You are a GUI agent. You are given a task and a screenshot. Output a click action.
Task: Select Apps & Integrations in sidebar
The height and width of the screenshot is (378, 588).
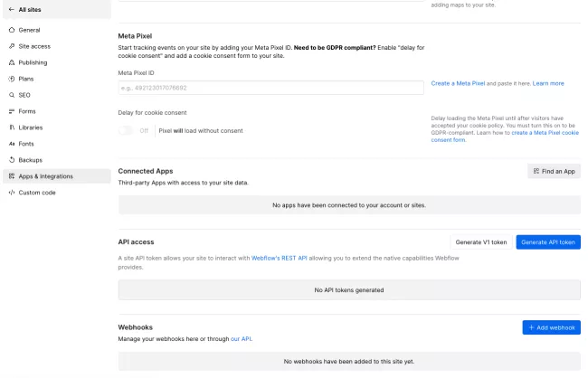coord(57,176)
